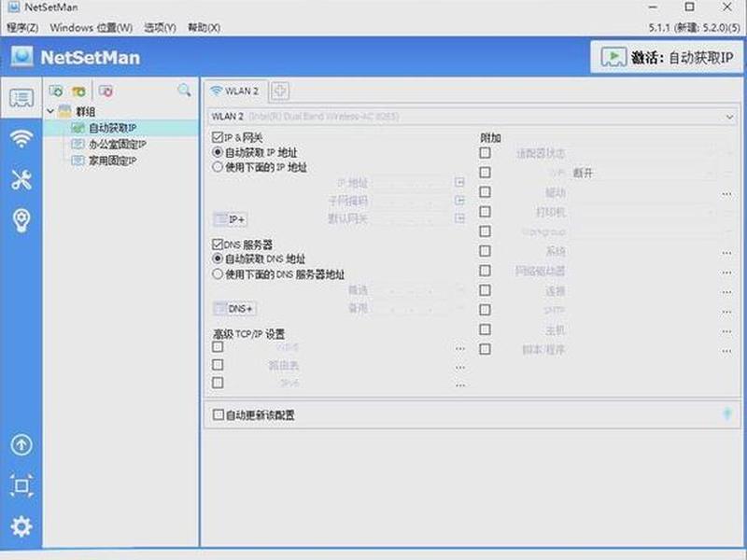Open the network tools wrench icon
This screenshot has width=747, height=560.
click(x=21, y=179)
